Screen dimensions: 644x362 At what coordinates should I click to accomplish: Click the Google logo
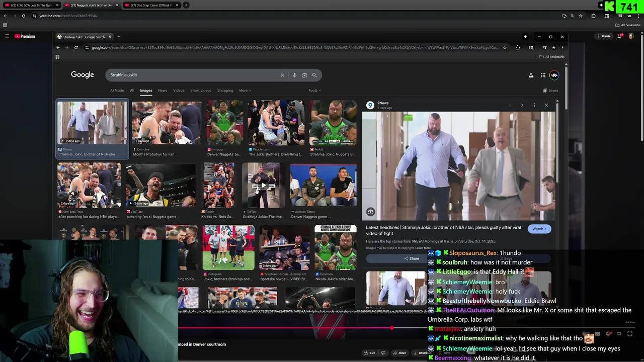[82, 74]
